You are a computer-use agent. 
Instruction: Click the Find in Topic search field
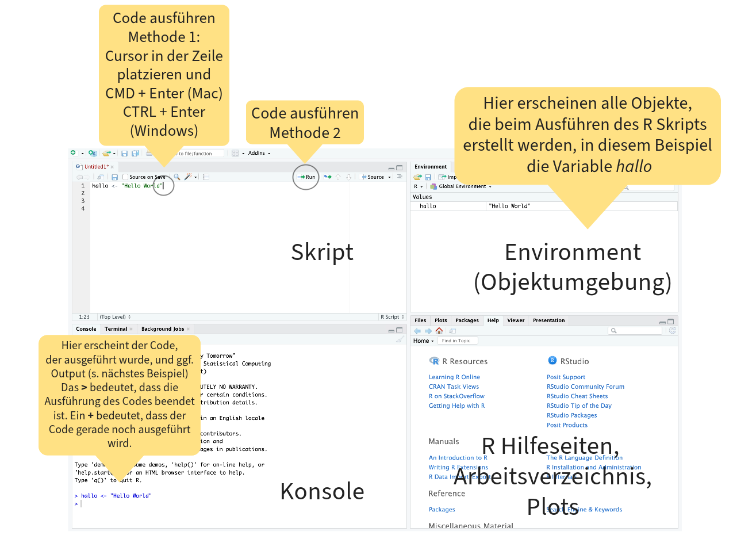(456, 341)
